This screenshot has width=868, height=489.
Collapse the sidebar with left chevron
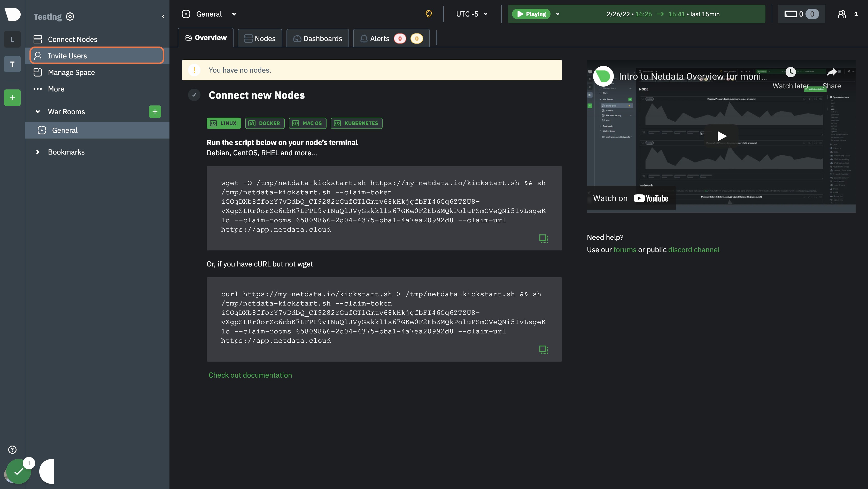[x=163, y=17]
